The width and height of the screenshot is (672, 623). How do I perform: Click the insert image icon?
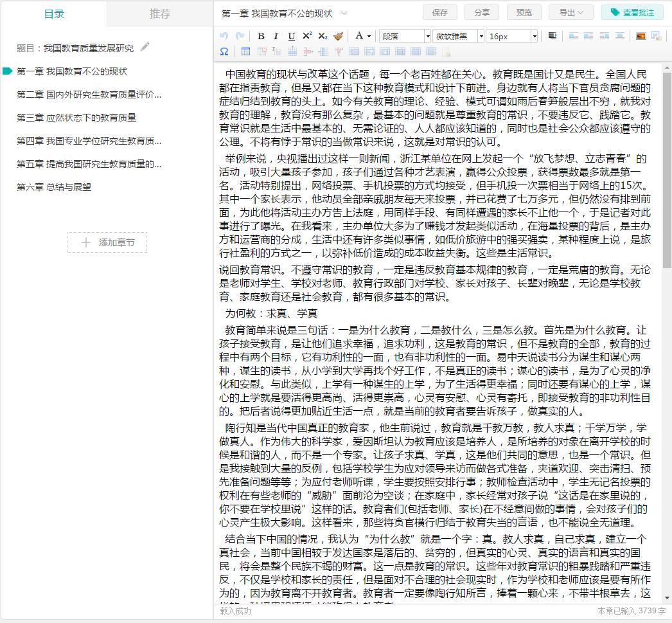point(641,36)
